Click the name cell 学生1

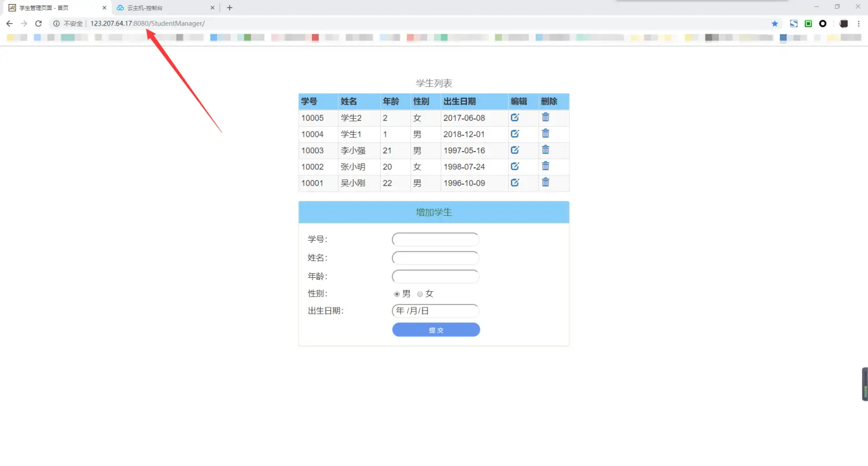point(359,134)
